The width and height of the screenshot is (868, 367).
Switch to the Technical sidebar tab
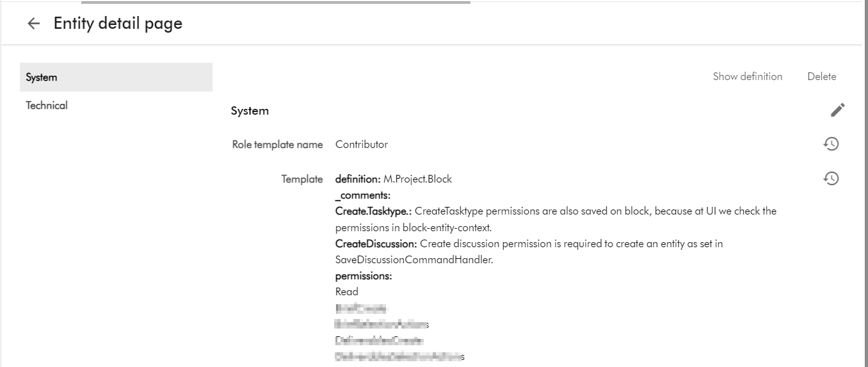point(47,105)
